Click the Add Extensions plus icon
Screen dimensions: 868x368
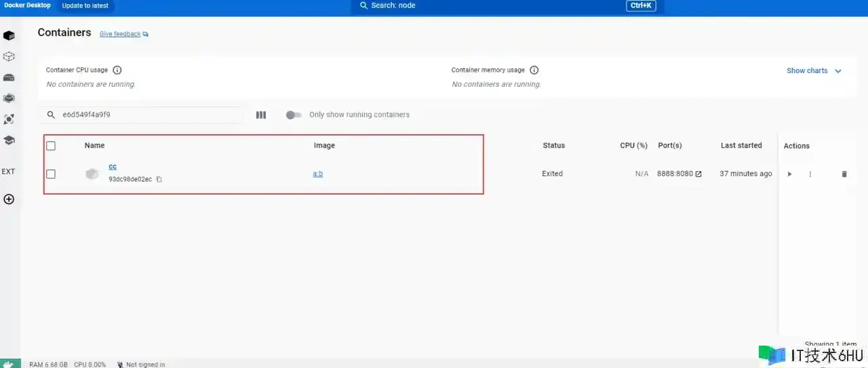9,199
